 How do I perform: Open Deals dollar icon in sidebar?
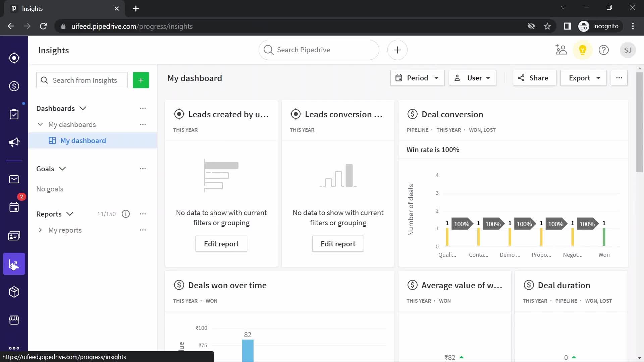[14, 86]
